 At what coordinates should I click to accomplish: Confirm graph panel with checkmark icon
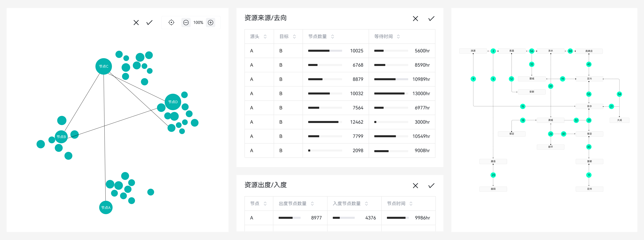click(149, 22)
